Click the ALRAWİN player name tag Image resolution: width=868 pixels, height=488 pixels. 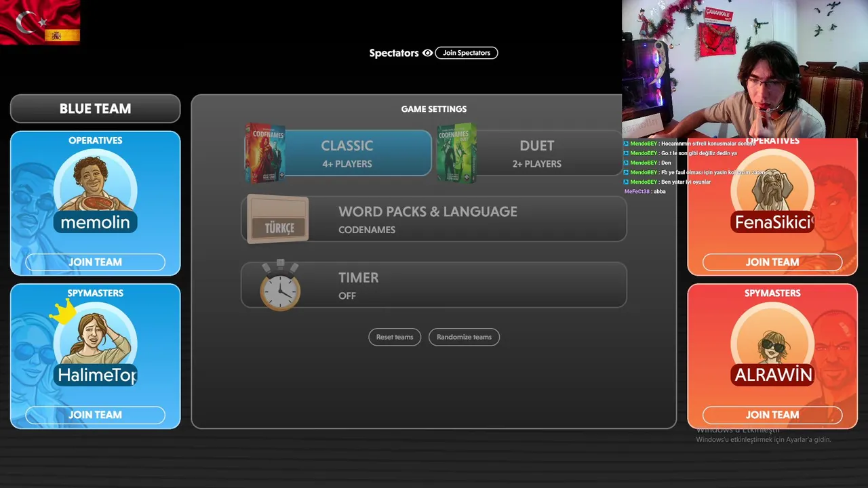[772, 375]
